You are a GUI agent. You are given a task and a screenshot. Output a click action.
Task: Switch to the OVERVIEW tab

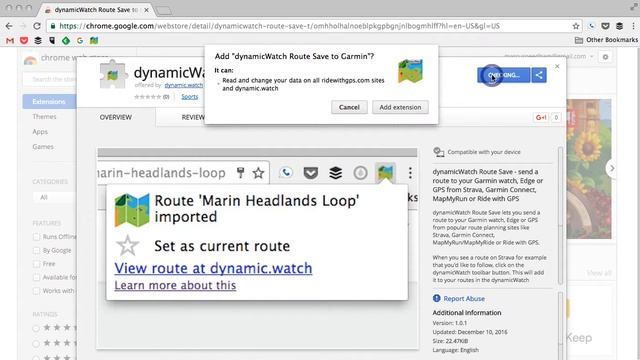point(116,117)
